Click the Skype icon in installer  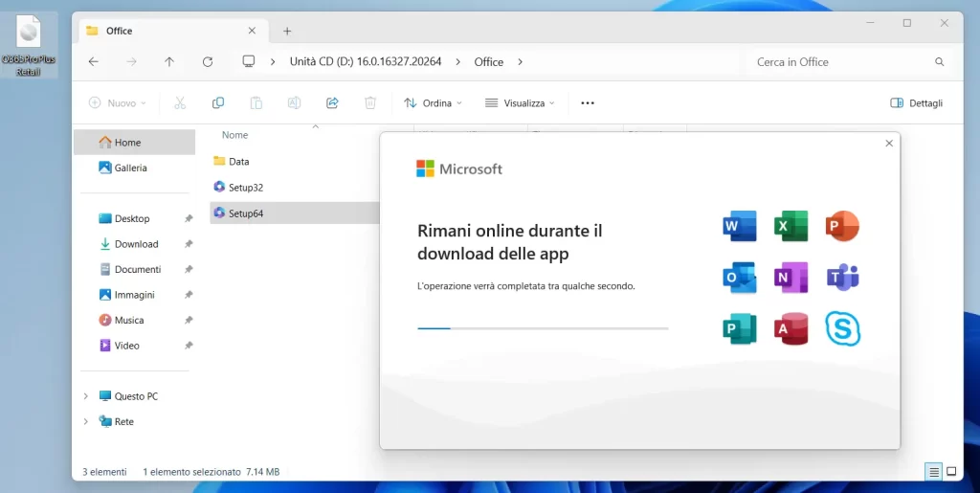click(x=842, y=328)
